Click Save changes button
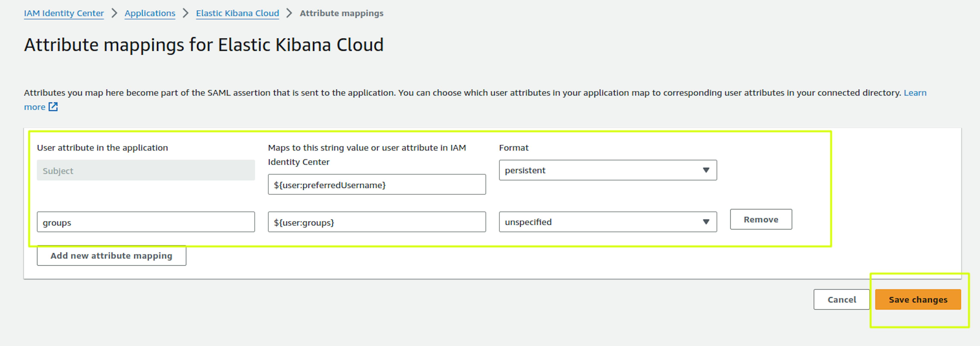980x346 pixels. (x=918, y=300)
